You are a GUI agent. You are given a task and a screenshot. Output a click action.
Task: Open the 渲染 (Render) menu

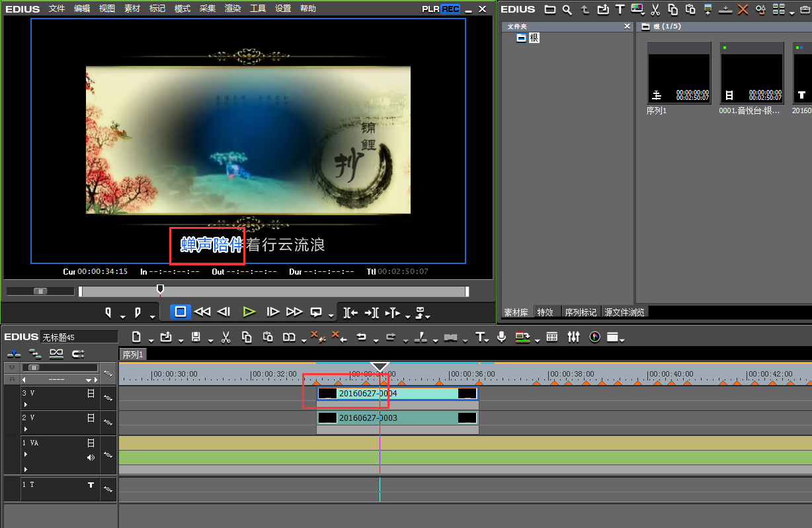pyautogui.click(x=233, y=9)
